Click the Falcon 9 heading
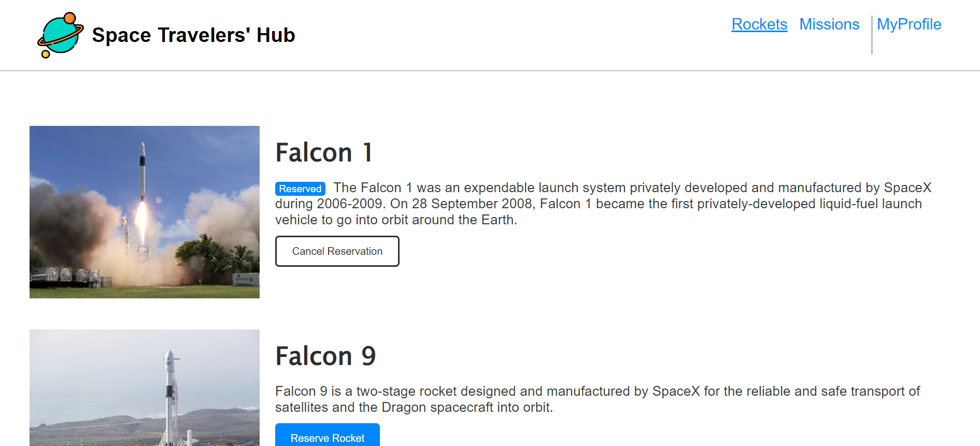This screenshot has height=446, width=980. [325, 356]
